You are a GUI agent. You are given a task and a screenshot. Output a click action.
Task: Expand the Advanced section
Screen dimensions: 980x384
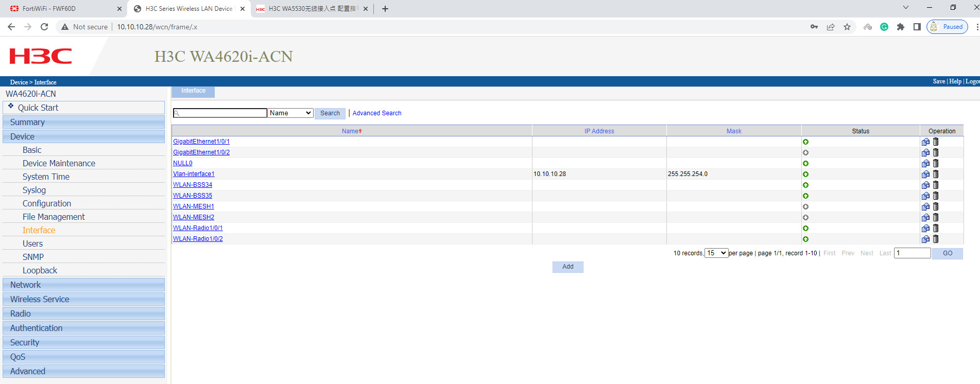tap(83, 371)
